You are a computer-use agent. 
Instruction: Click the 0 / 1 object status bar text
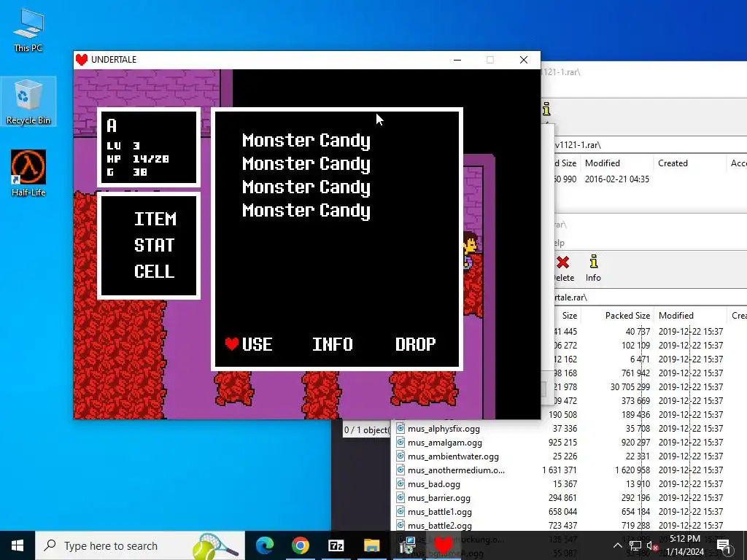tap(366, 430)
